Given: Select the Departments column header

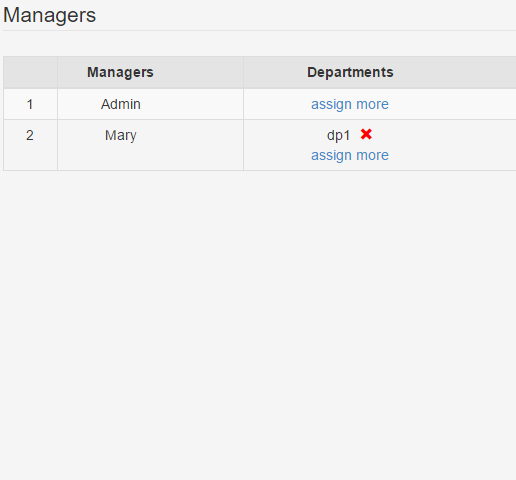Looking at the screenshot, I should [x=350, y=72].
